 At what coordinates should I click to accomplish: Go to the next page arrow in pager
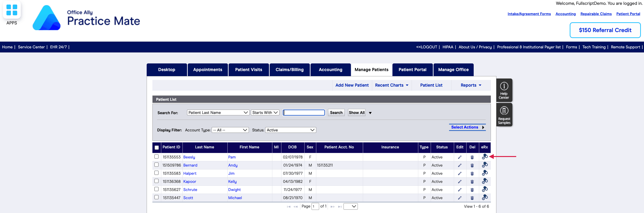point(333,207)
